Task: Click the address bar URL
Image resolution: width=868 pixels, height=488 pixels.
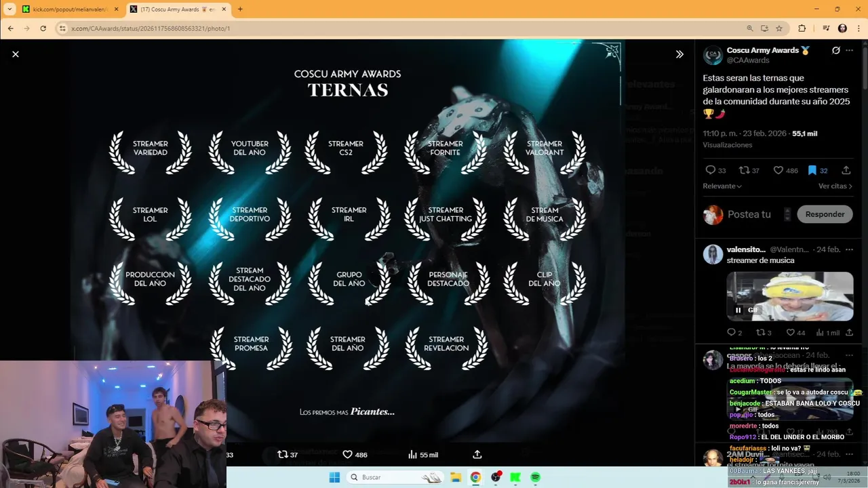Action: [x=151, y=28]
